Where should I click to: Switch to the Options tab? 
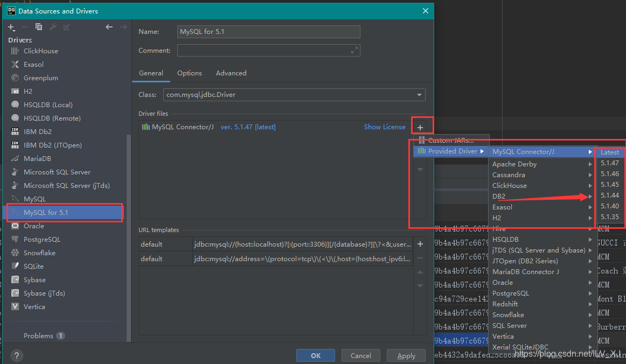190,73
